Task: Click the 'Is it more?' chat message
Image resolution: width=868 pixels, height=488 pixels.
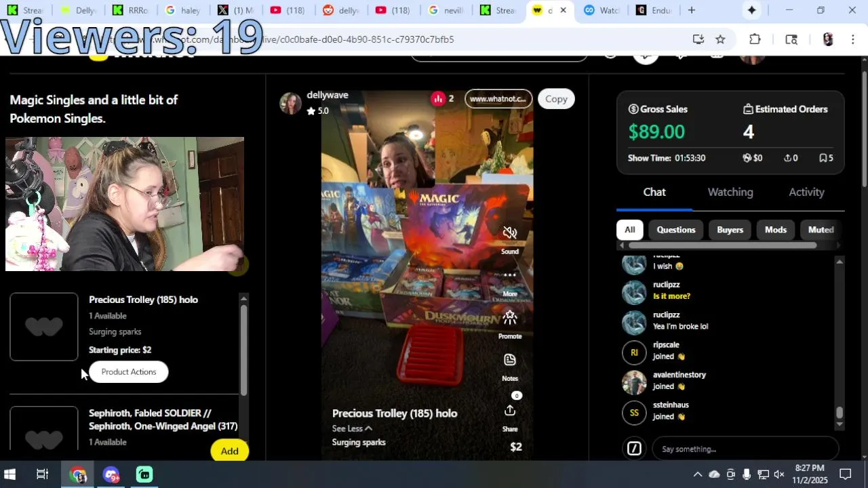Action: [x=671, y=296]
